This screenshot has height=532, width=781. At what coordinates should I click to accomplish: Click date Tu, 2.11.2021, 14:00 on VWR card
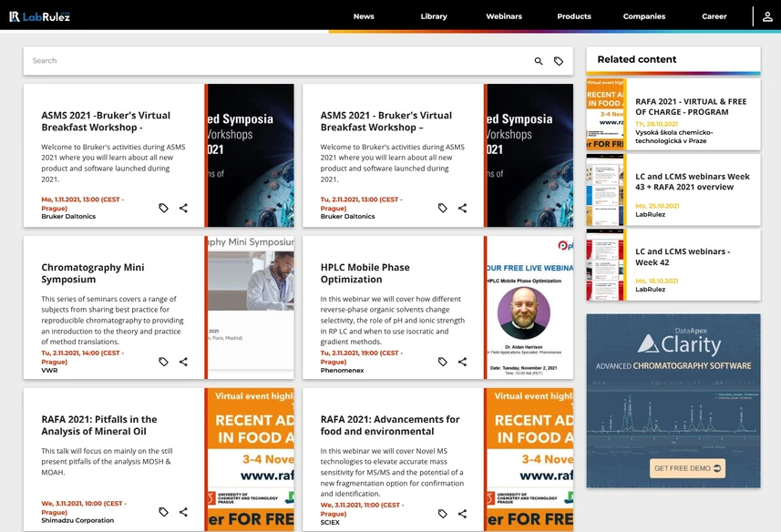click(83, 357)
